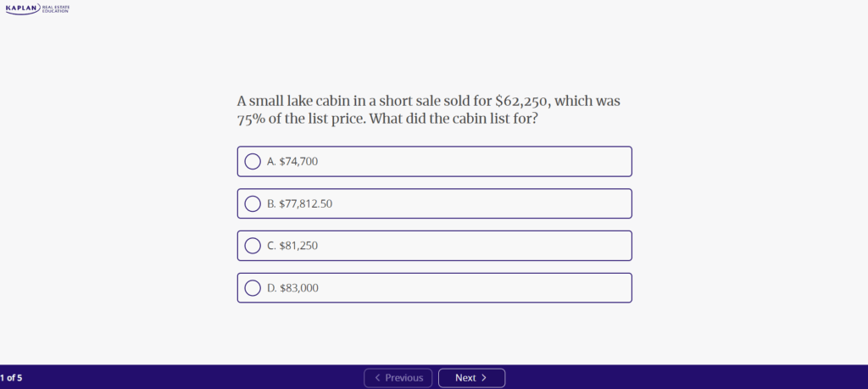
Task: Click the 75% figure in the question
Action: (253, 119)
